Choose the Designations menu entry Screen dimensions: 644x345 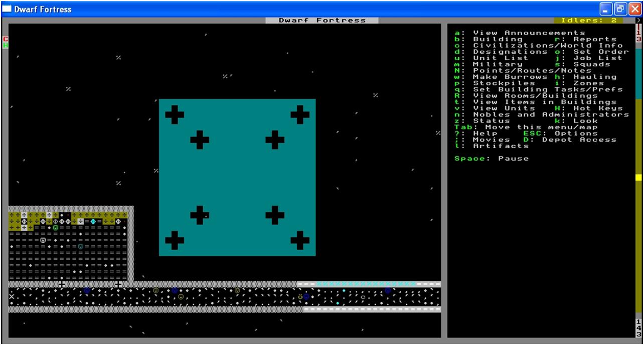click(501, 52)
